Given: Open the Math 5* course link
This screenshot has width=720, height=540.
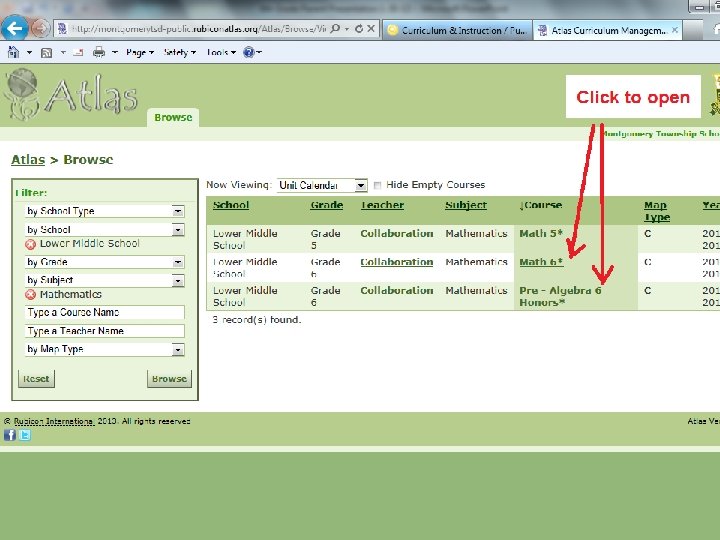Looking at the screenshot, I should click(541, 233).
